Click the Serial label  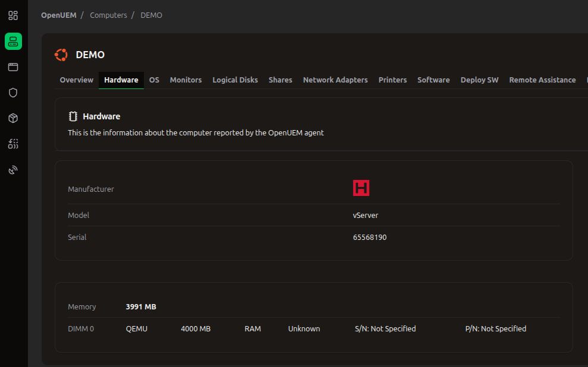(x=77, y=238)
